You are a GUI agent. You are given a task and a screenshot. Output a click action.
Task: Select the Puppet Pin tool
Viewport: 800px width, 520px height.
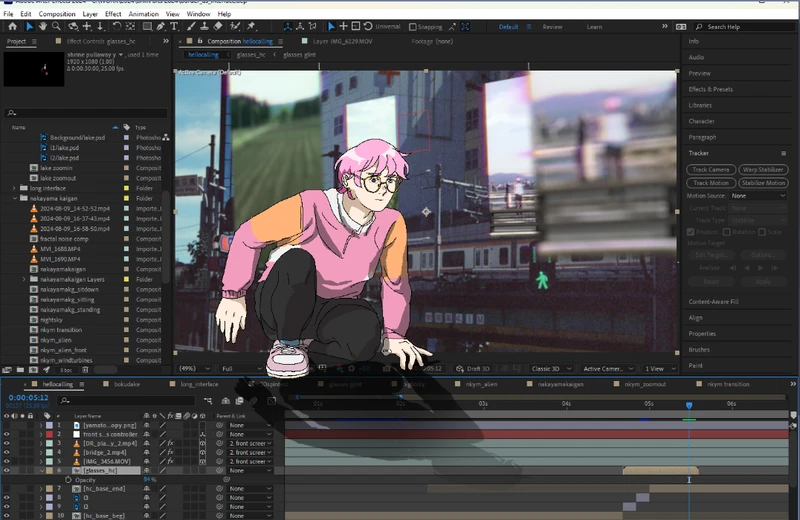251,27
